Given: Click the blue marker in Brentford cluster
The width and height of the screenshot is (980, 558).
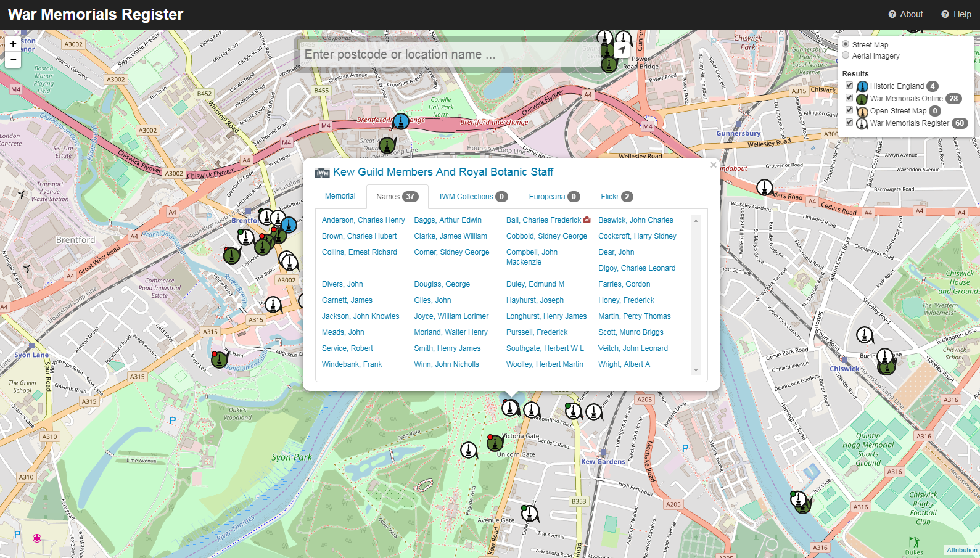Looking at the screenshot, I should click(289, 224).
